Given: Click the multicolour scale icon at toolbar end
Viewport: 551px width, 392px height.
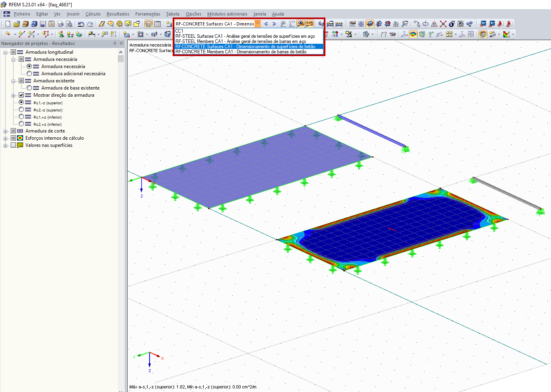Looking at the screenshot, I should coord(506,34).
